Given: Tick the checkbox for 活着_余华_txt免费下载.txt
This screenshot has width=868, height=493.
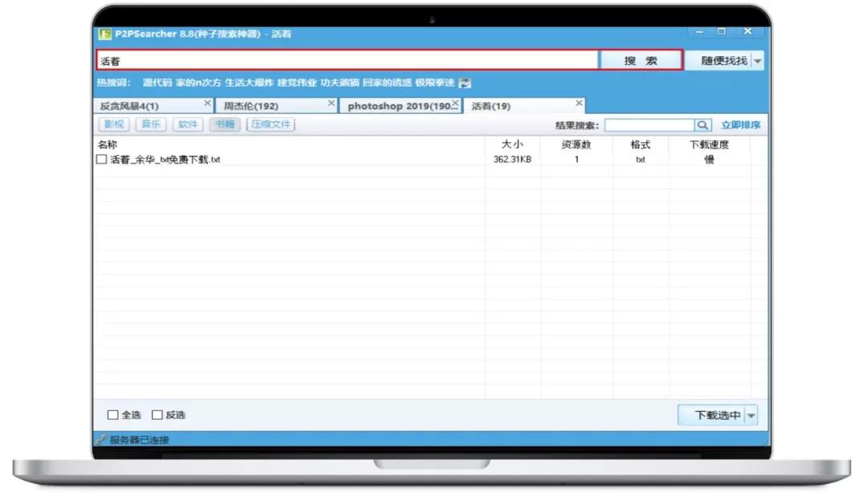Looking at the screenshot, I should click(x=101, y=159).
